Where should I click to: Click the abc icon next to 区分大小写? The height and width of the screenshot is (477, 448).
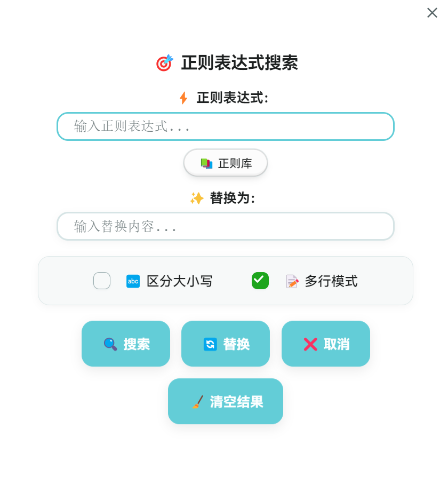point(133,281)
